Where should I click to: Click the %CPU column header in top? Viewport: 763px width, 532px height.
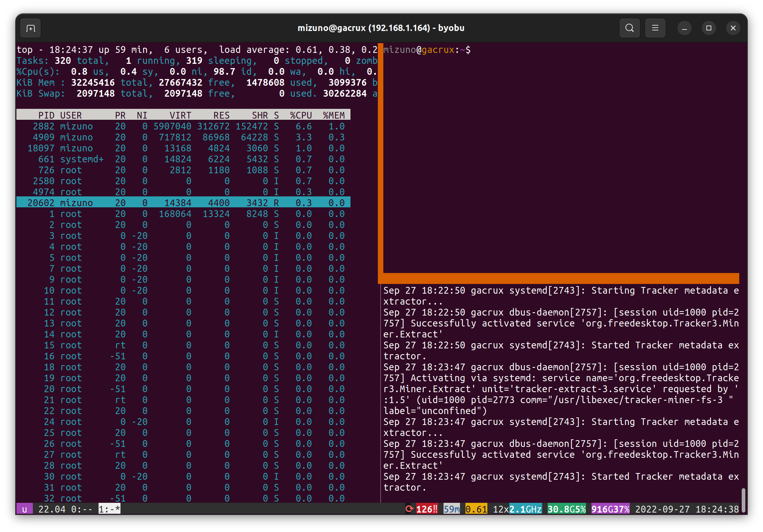click(x=301, y=115)
